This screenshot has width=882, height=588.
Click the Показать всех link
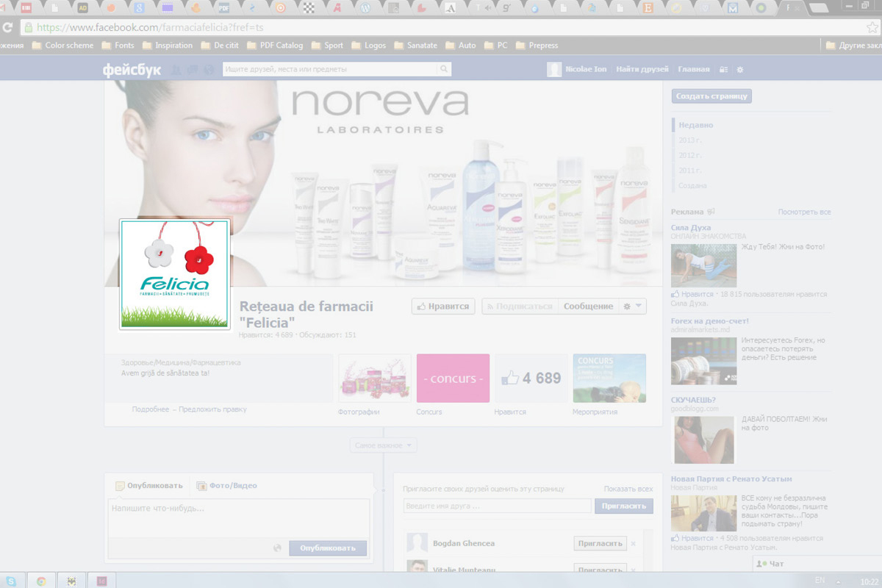pyautogui.click(x=628, y=489)
